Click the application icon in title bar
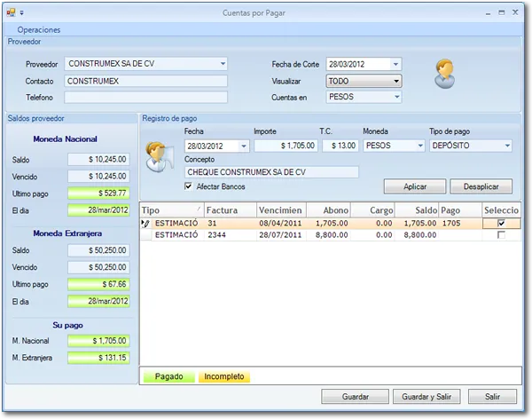532x419 pixels. tap(11, 12)
